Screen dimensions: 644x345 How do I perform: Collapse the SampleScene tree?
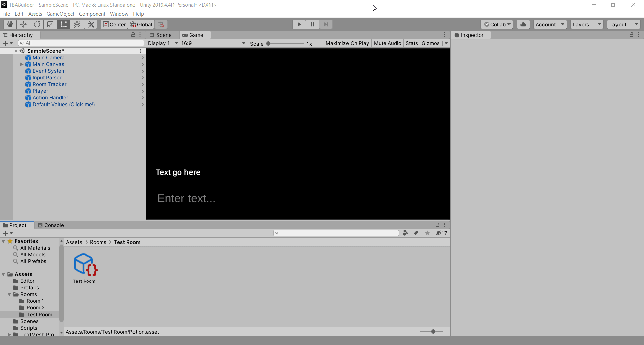(16, 51)
